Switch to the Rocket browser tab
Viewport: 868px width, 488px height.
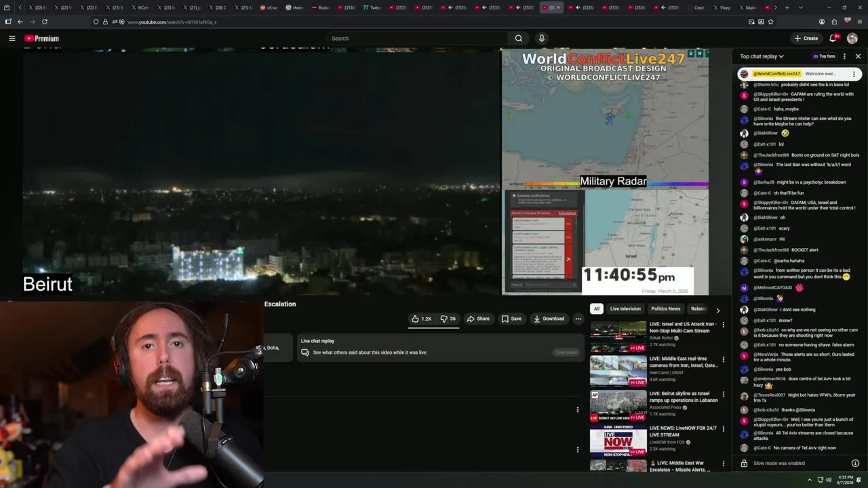click(321, 7)
